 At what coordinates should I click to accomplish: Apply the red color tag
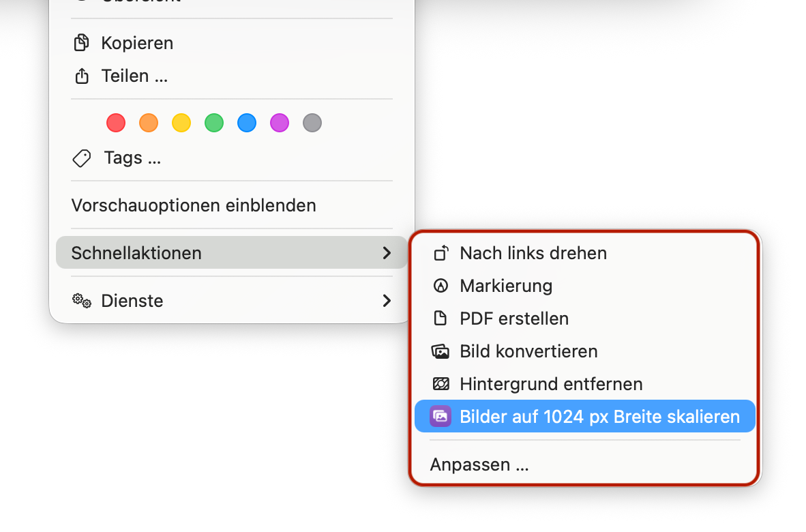click(116, 123)
